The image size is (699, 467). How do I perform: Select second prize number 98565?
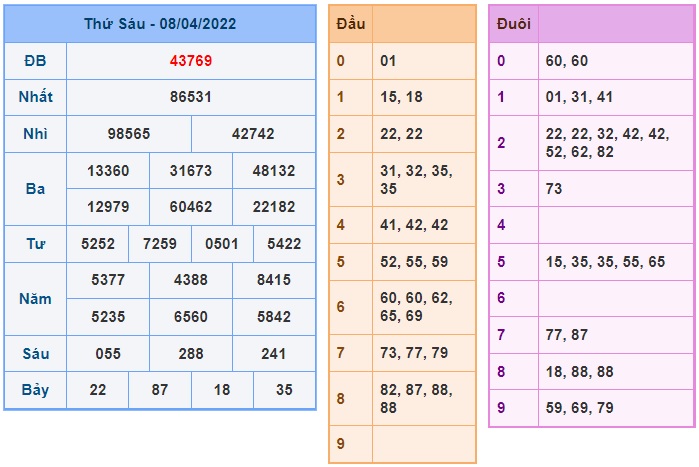coord(129,134)
